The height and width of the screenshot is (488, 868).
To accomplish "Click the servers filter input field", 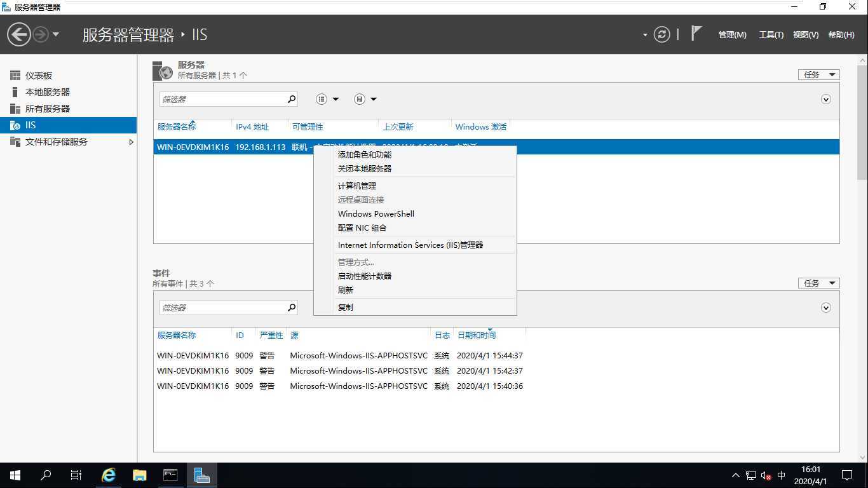I will click(x=222, y=99).
